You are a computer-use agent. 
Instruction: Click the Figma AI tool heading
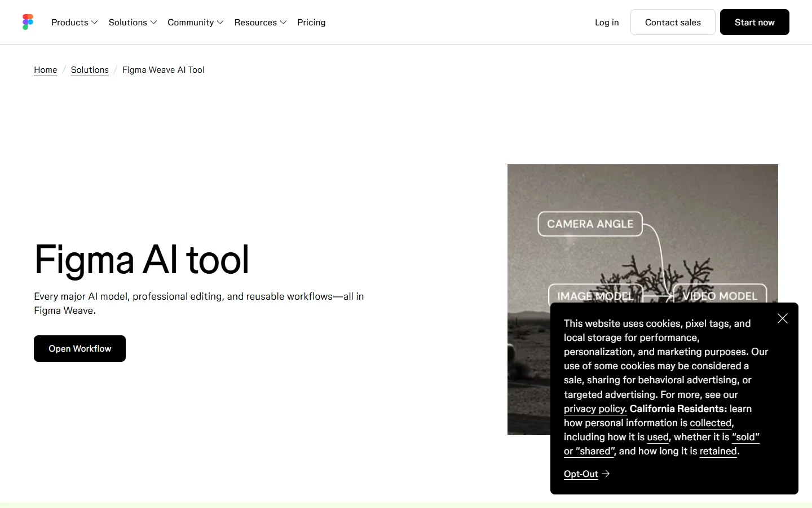point(142,260)
